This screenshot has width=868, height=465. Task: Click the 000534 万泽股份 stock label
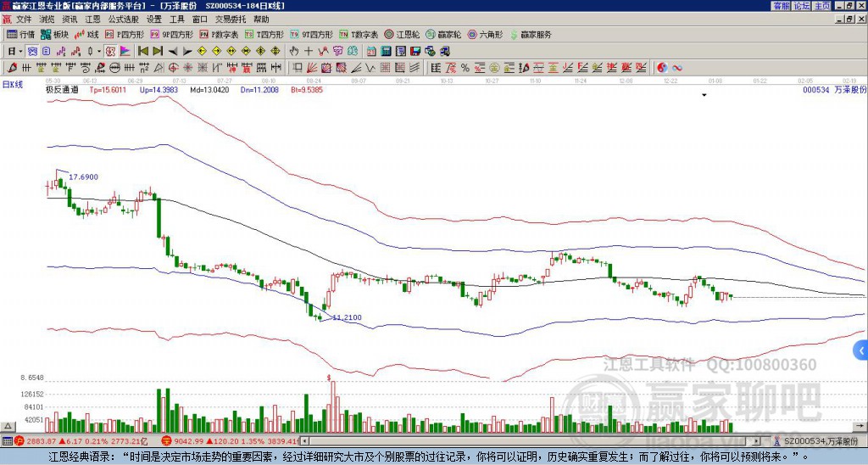pos(835,89)
